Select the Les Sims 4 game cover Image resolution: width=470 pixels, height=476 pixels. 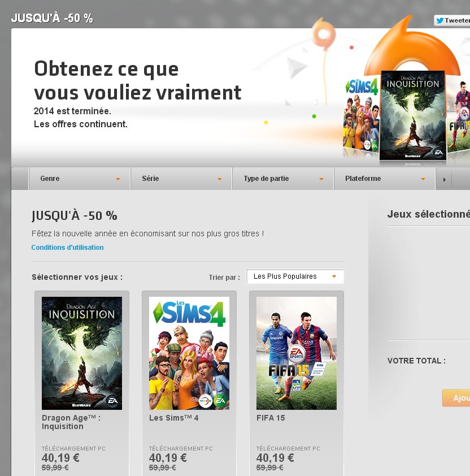(189, 353)
